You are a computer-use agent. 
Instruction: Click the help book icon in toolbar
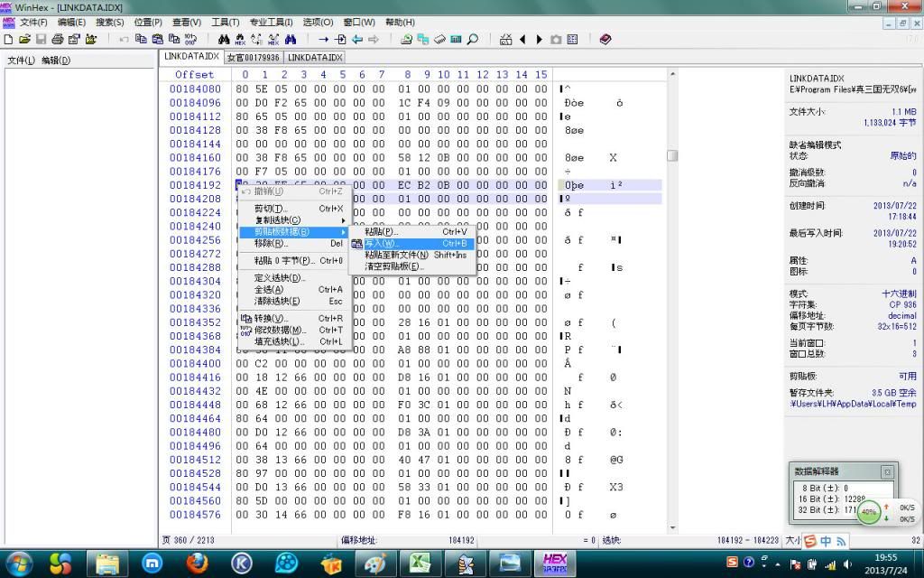point(605,40)
